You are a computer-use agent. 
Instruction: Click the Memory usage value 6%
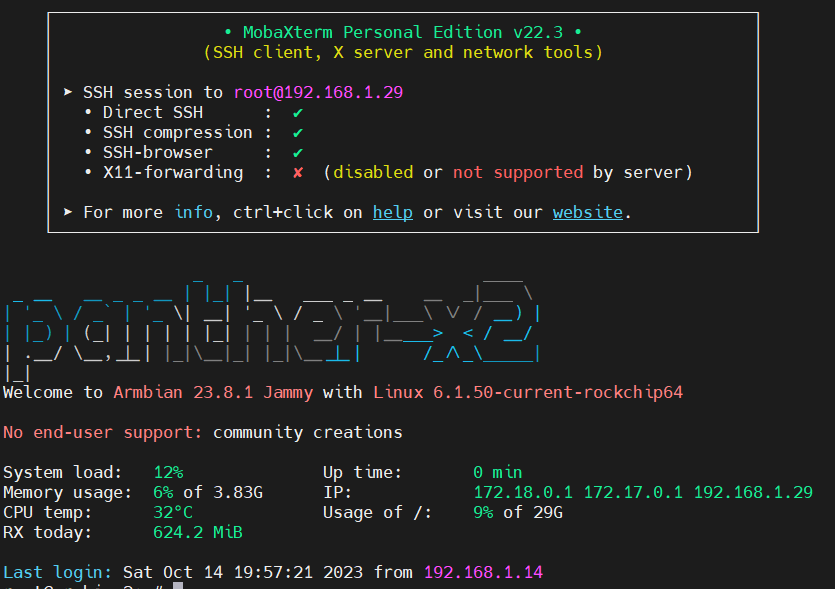[x=163, y=493]
